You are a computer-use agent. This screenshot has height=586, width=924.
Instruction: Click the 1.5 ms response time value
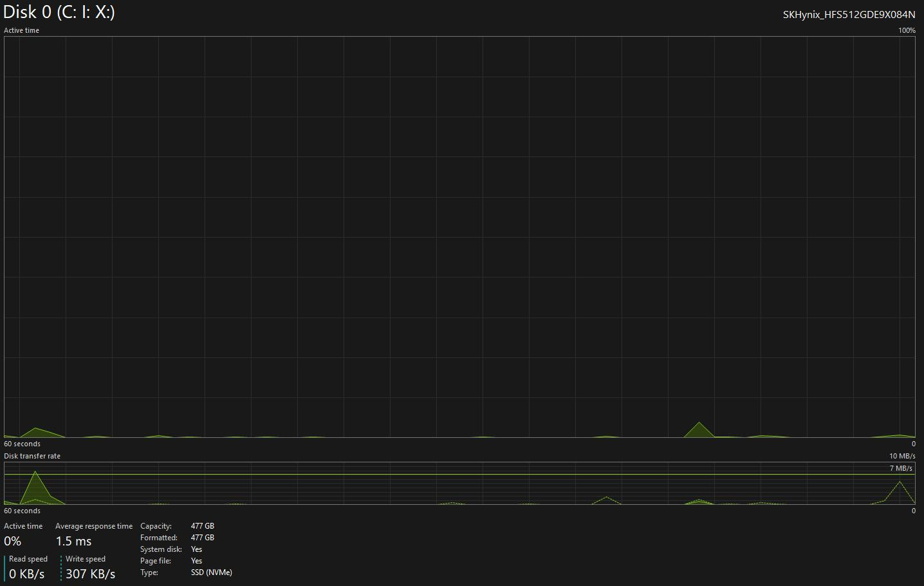pyautogui.click(x=73, y=541)
